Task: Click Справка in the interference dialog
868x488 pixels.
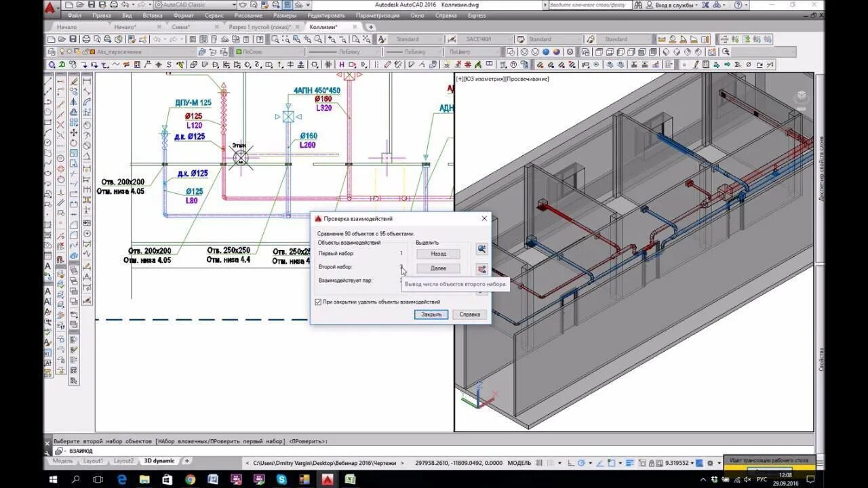Action: [x=469, y=314]
